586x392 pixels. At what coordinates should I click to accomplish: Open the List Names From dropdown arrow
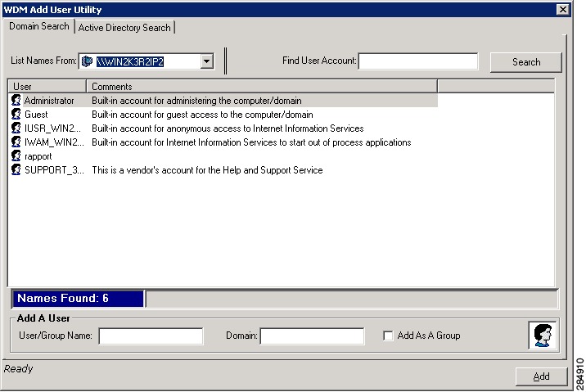pyautogui.click(x=206, y=61)
